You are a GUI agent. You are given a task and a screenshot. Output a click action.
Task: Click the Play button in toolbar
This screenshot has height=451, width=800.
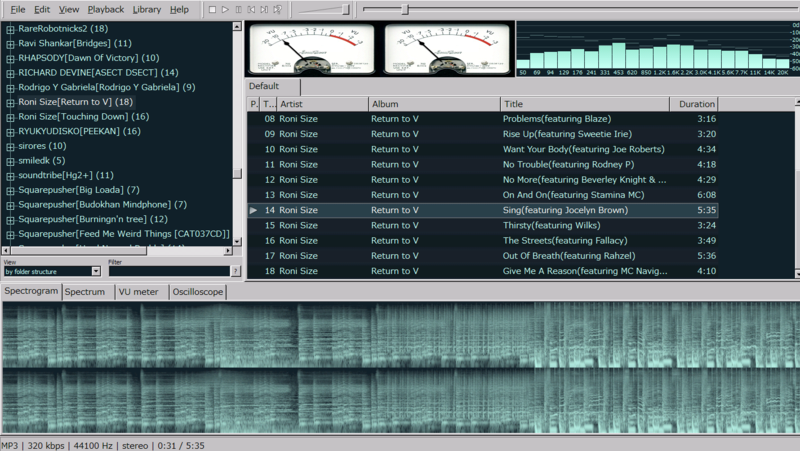click(225, 9)
